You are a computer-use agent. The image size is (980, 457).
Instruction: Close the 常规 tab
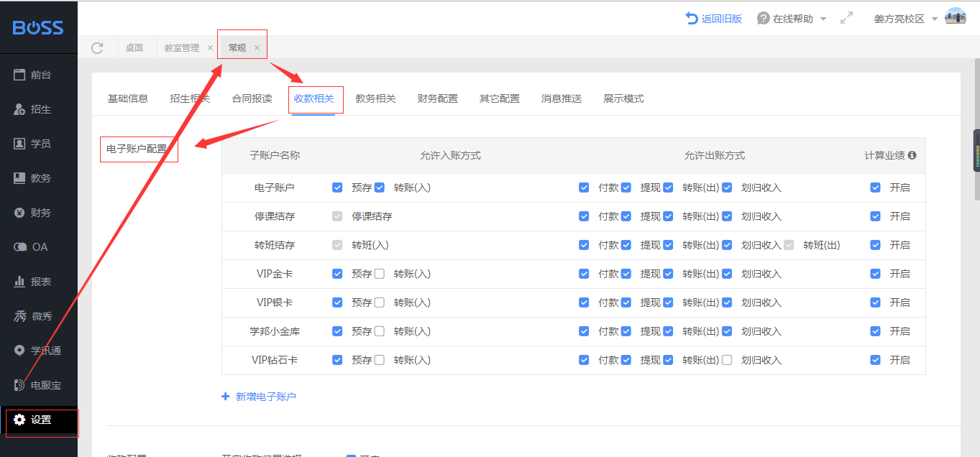pos(257,48)
